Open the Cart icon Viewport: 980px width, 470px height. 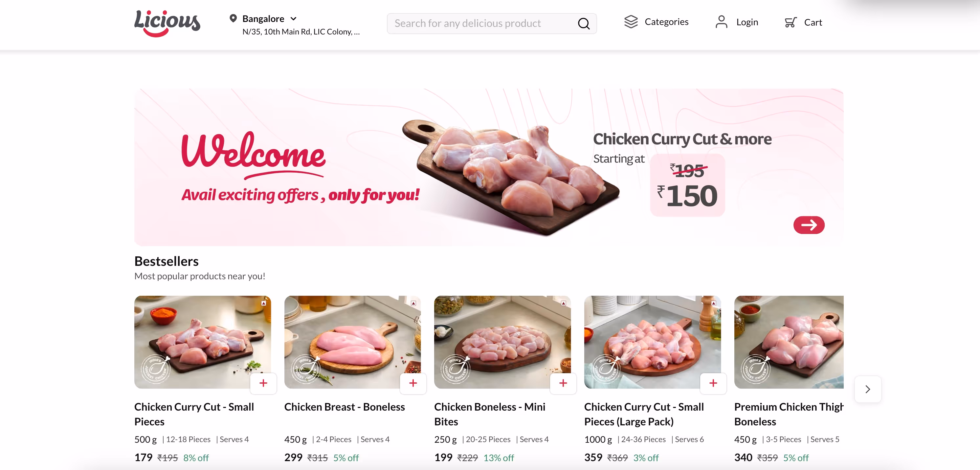point(790,22)
